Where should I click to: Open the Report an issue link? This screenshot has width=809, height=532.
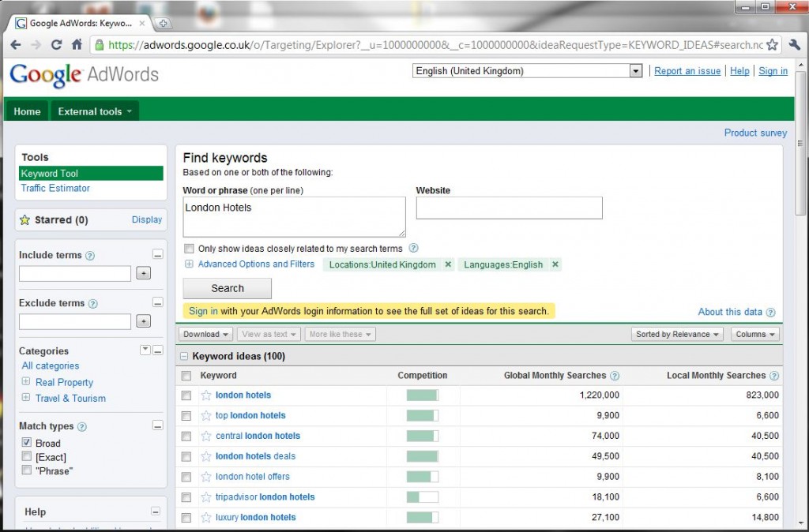click(x=687, y=71)
